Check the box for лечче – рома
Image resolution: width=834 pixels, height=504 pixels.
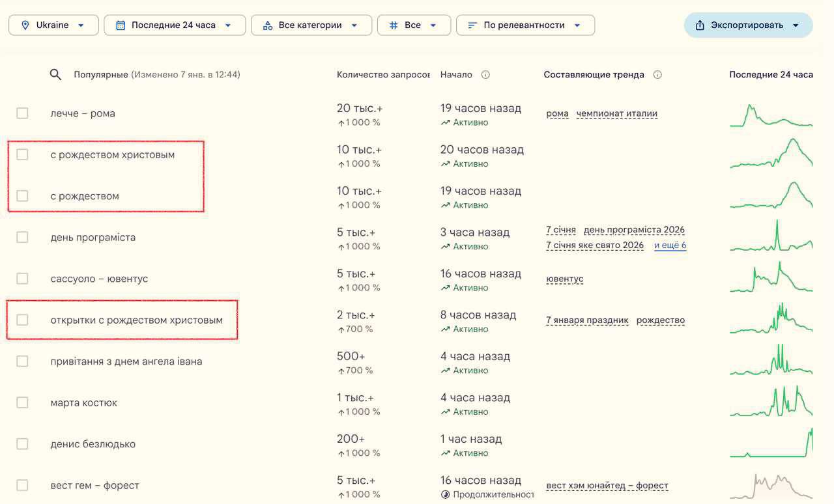[x=22, y=113]
